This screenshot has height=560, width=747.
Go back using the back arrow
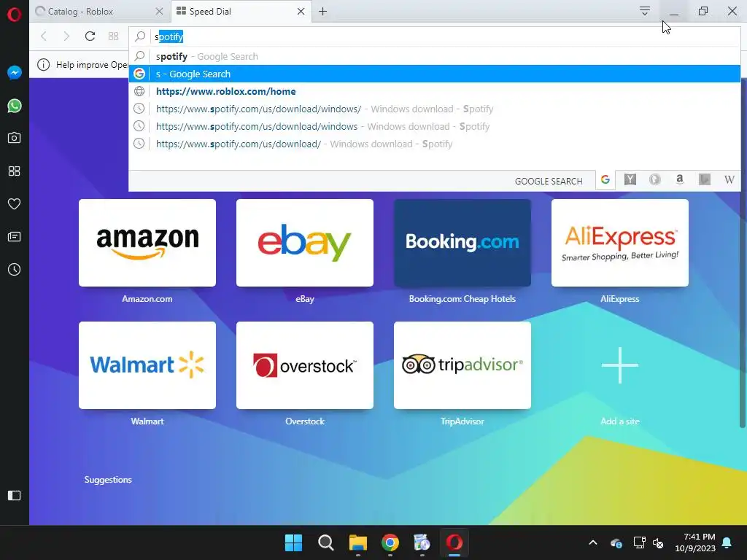tap(44, 36)
